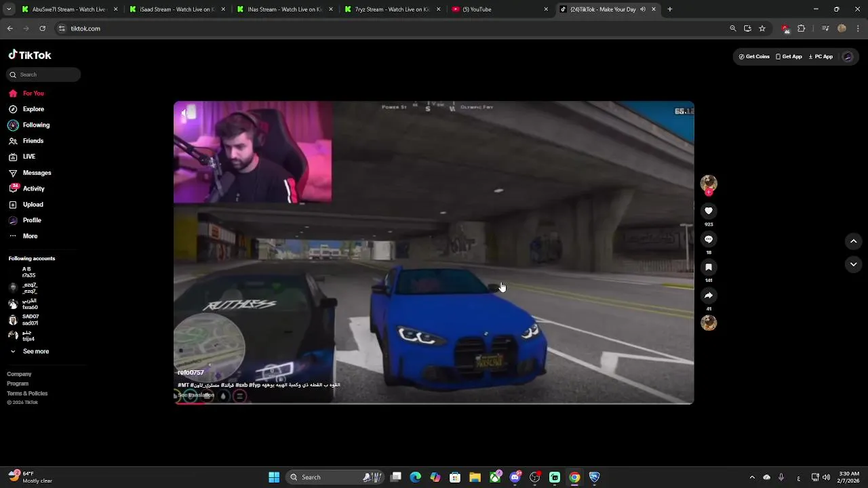Click PC App download button
This screenshot has height=488, width=868.
pos(821,57)
